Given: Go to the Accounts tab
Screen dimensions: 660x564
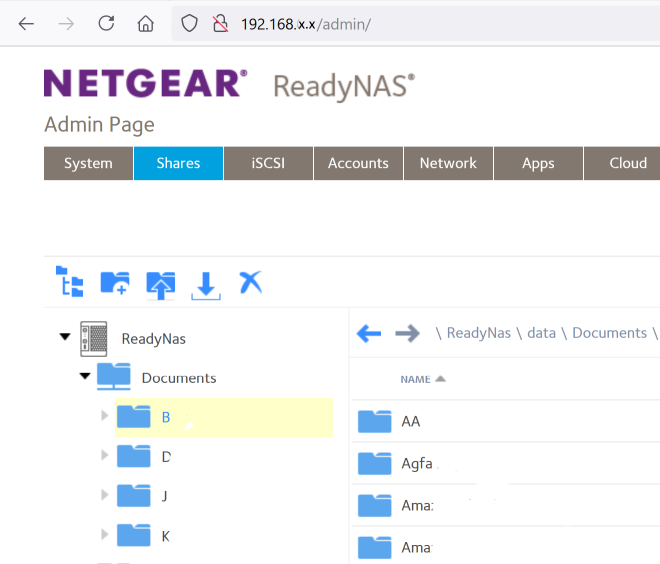Looking at the screenshot, I should coord(359,163).
